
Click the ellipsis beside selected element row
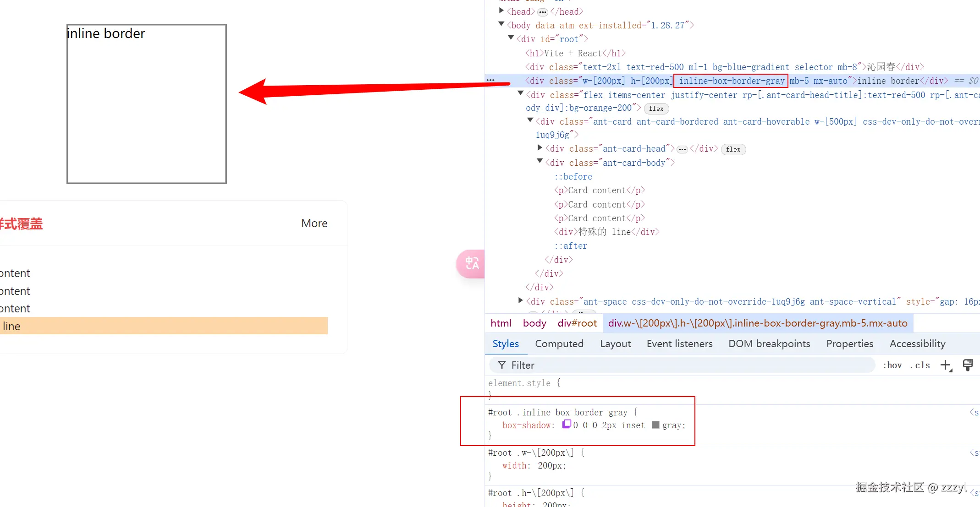point(490,80)
